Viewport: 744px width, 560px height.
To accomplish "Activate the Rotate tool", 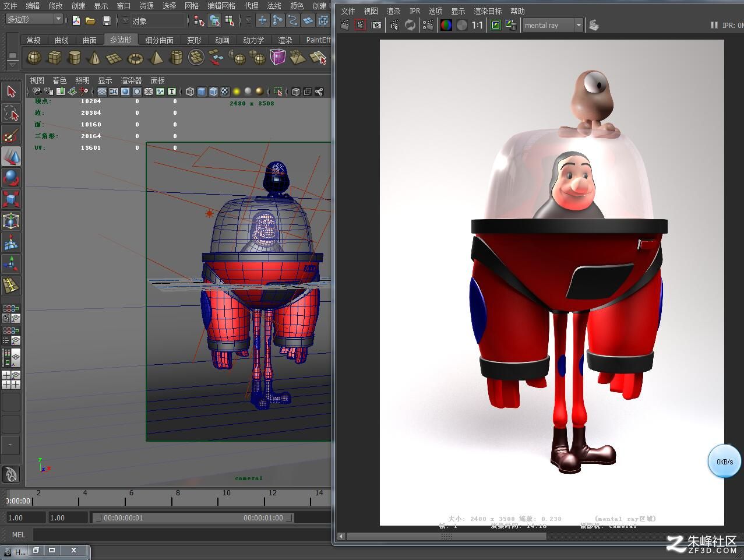I will coord(11,178).
